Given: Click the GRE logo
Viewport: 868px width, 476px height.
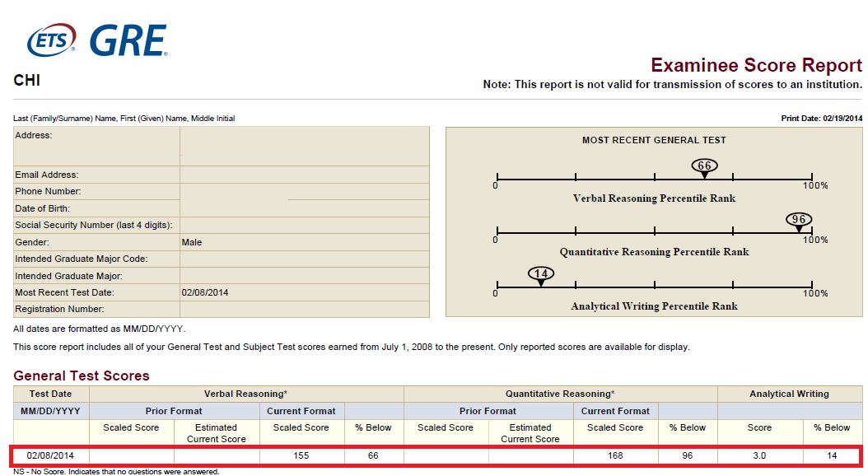Looking at the screenshot, I should tap(128, 41).
